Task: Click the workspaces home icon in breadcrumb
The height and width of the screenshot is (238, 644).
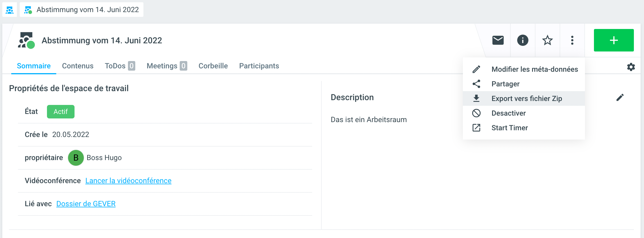Action: pyautogui.click(x=10, y=10)
